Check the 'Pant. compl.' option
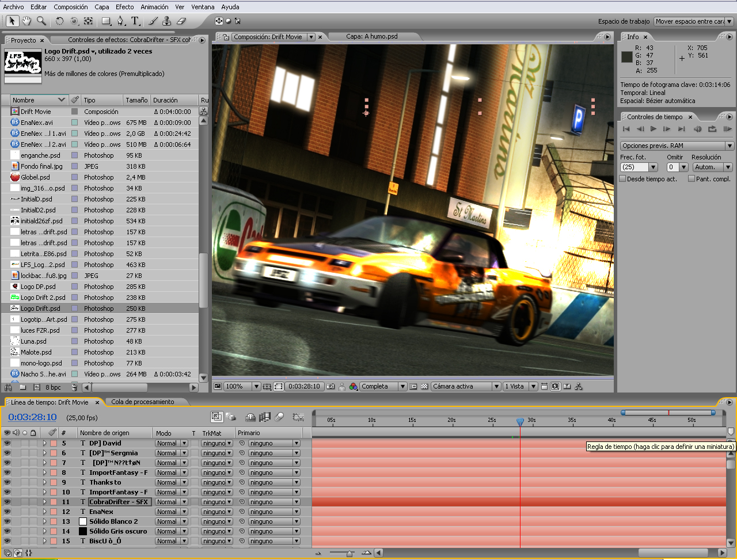Screen dimensions: 737x560 coord(692,179)
